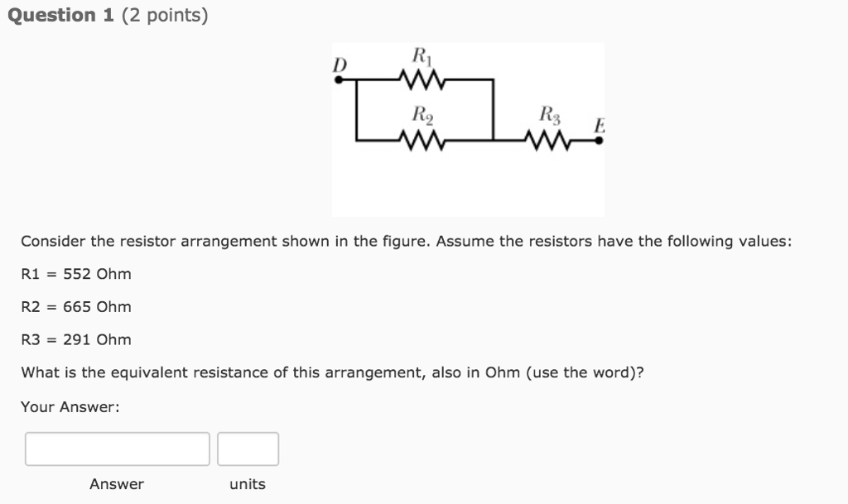Click the Answer label below the input box
The width and height of the screenshot is (848, 504).
(116, 484)
